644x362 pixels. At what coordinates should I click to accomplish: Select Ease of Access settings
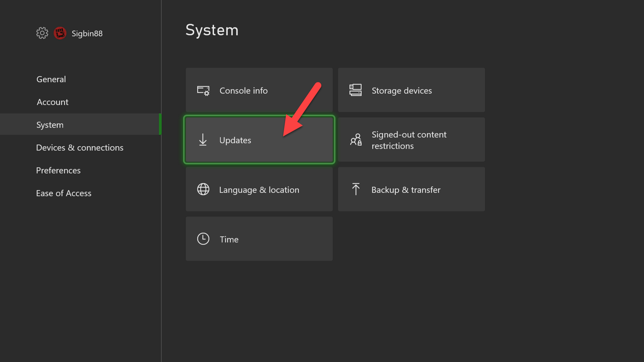click(64, 193)
